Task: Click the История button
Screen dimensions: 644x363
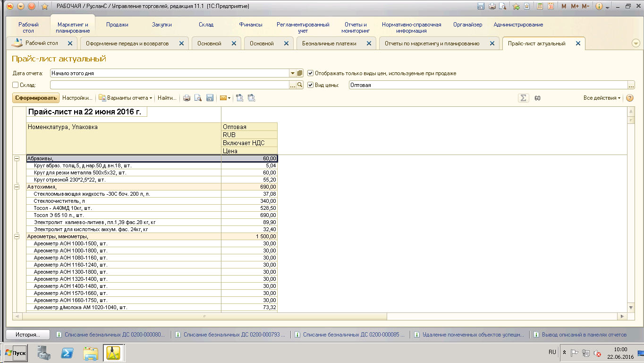Action: [x=27, y=335]
